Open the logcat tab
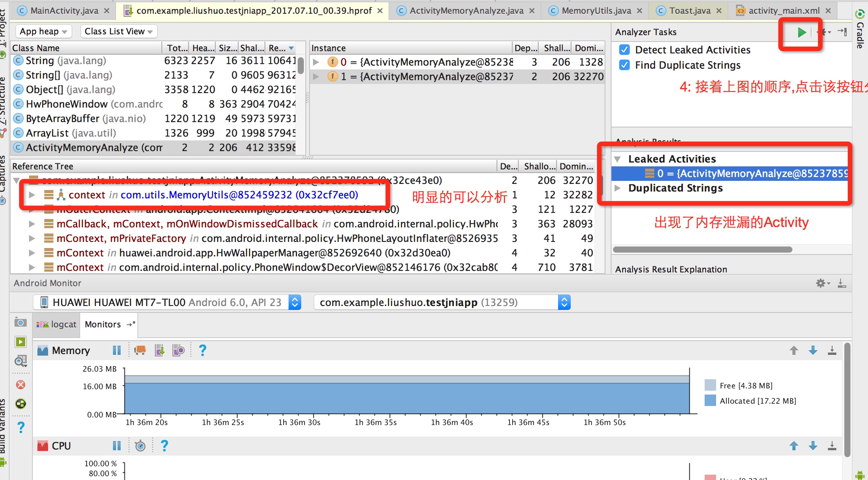868x480 pixels. 57,324
